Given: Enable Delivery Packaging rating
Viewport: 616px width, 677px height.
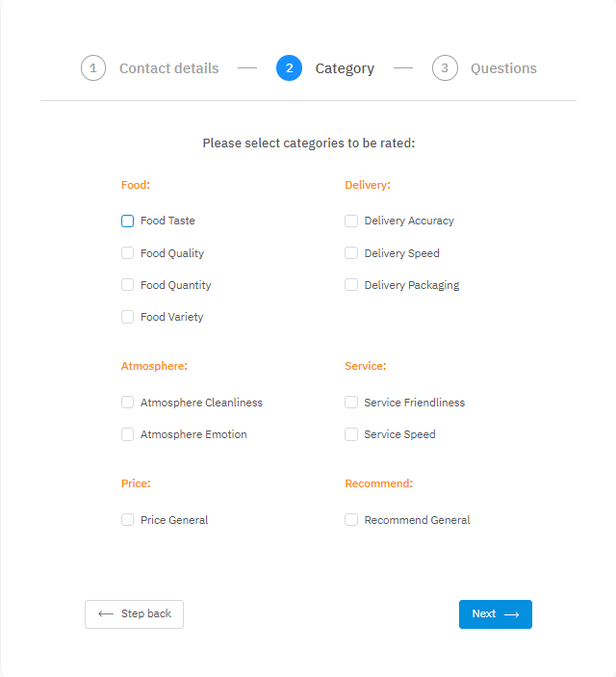Looking at the screenshot, I should tap(351, 285).
